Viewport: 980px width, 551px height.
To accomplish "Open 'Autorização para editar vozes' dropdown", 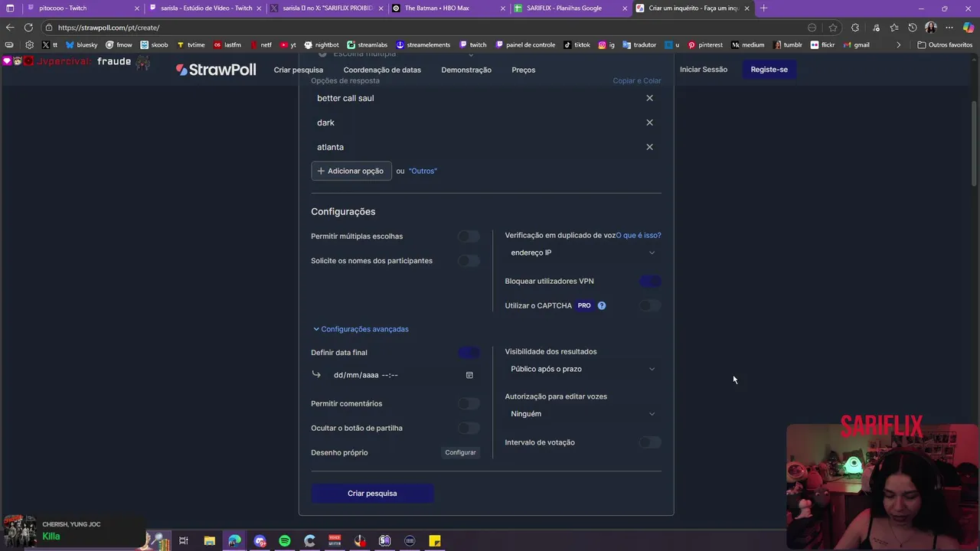I will tap(583, 414).
